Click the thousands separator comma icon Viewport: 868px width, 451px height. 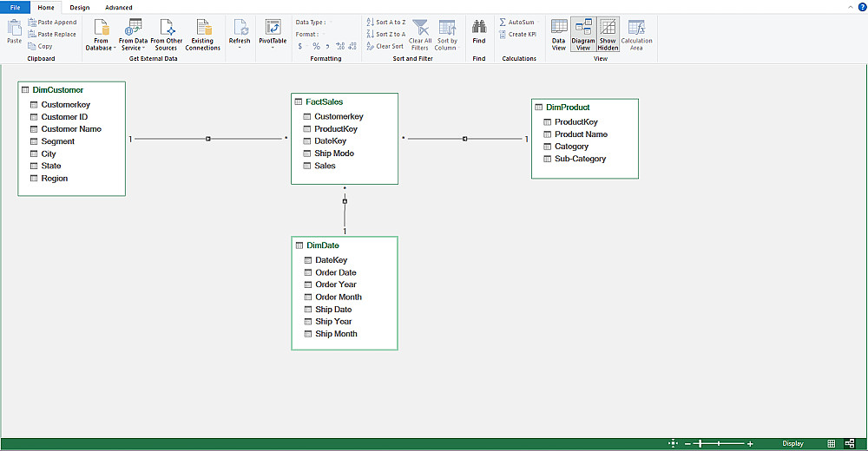pos(327,47)
